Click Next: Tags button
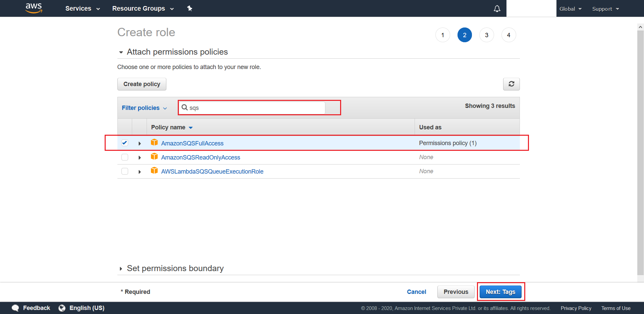This screenshot has width=644, height=314. click(x=500, y=292)
